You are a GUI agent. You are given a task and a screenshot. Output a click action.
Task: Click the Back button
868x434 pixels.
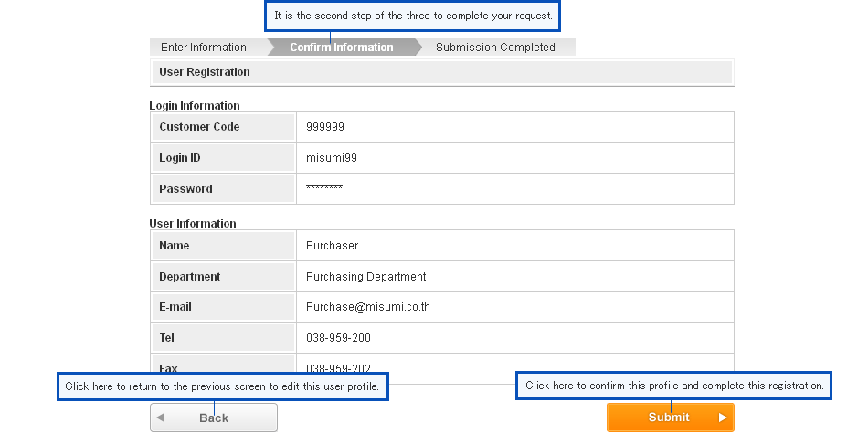pyautogui.click(x=214, y=418)
